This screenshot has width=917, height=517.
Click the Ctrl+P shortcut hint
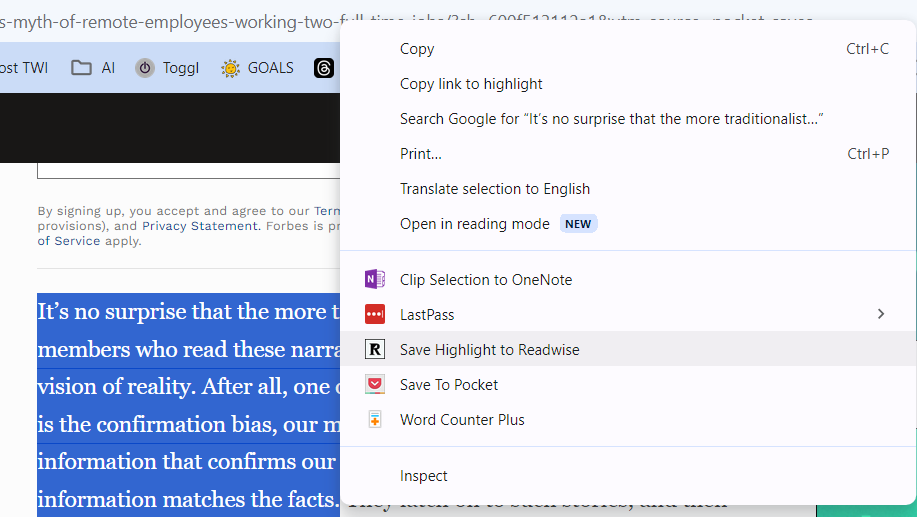(x=868, y=154)
